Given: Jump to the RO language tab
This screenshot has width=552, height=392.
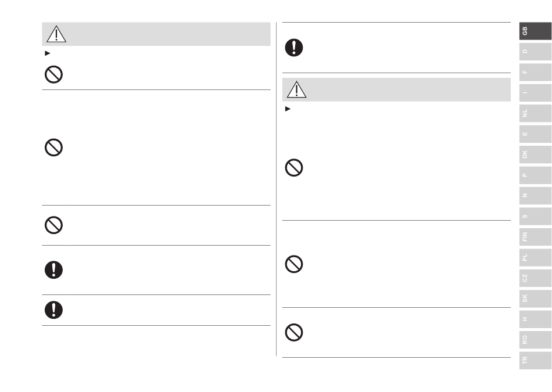Looking at the screenshot, I should pos(535,340).
